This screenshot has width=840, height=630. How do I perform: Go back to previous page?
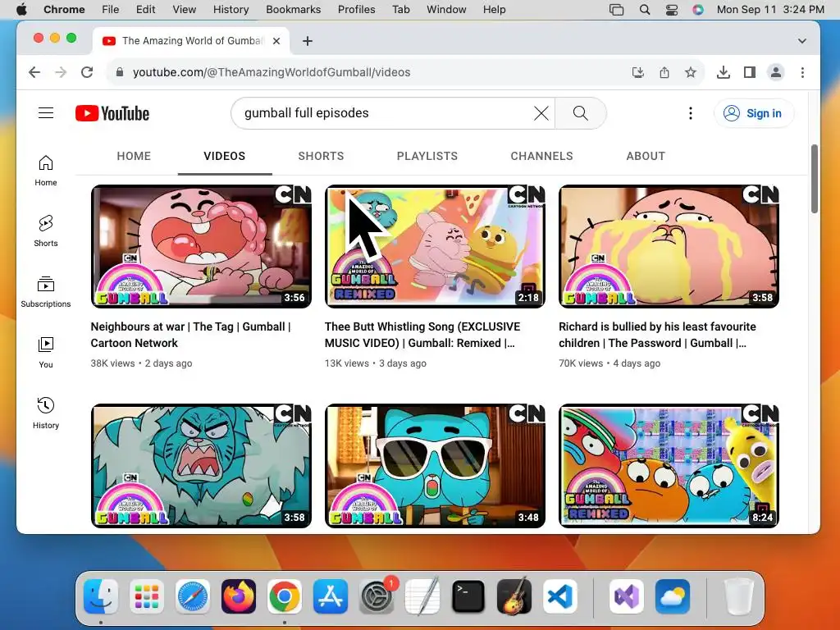34,72
